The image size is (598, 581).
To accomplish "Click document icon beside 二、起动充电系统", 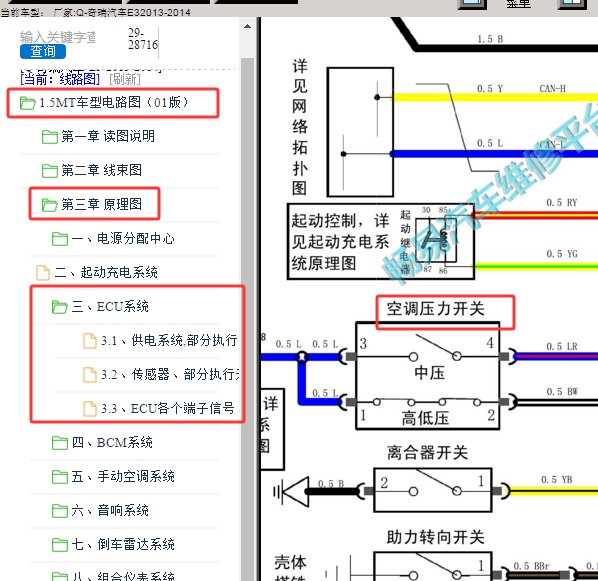I will pyautogui.click(x=43, y=273).
